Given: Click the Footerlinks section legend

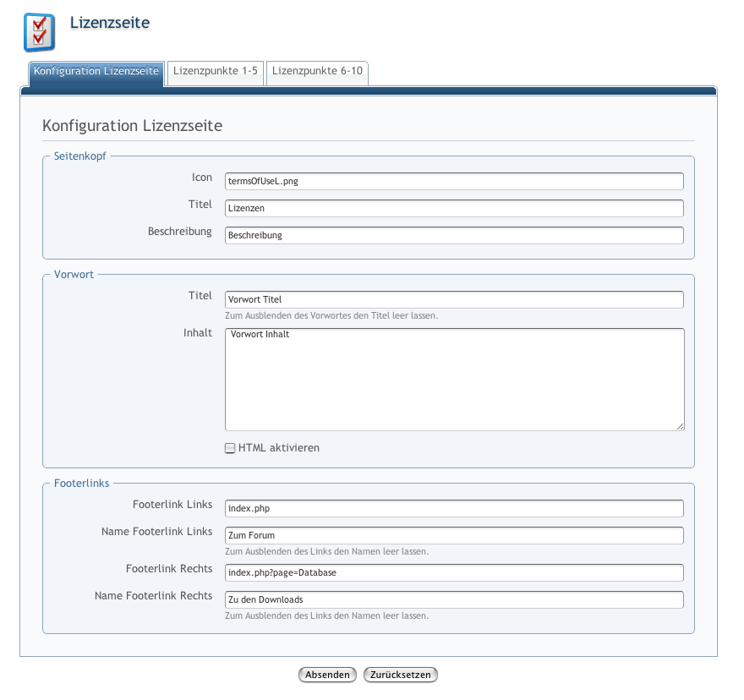Looking at the screenshot, I should pyautogui.click(x=81, y=484).
